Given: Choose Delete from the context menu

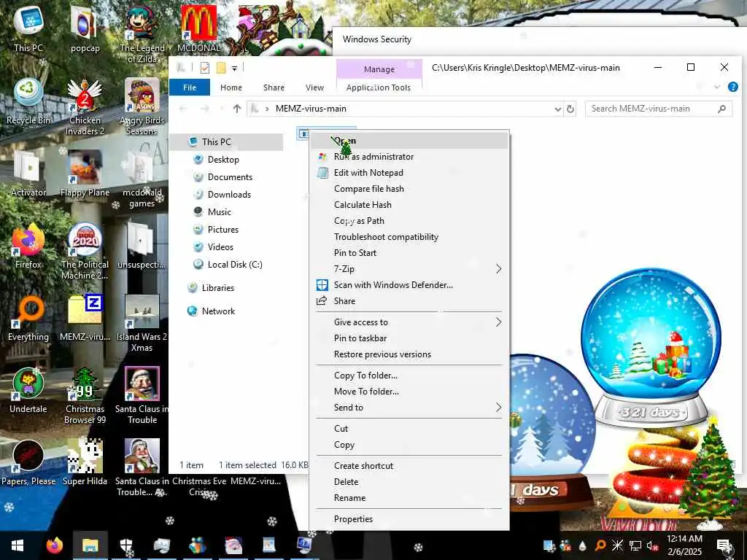Looking at the screenshot, I should click(410, 482).
